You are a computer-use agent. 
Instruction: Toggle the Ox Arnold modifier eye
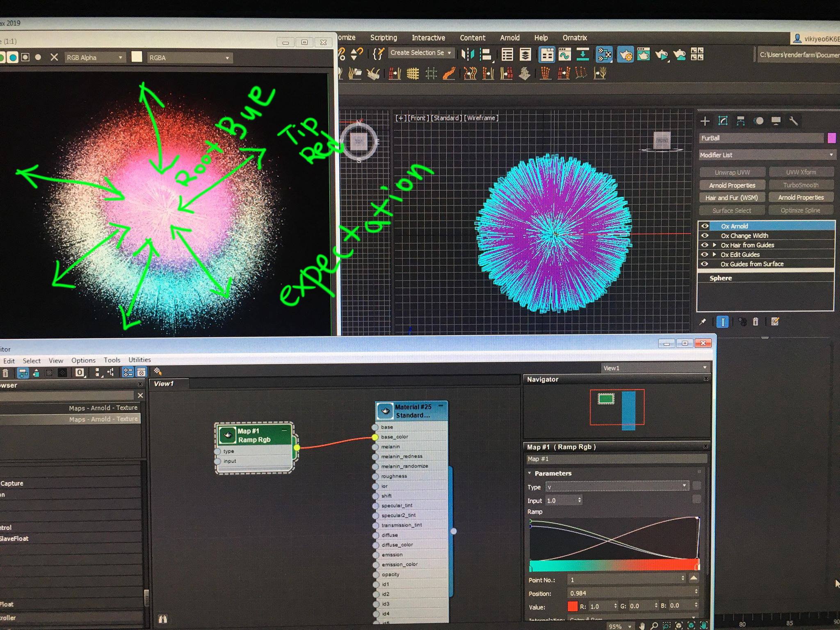705,226
